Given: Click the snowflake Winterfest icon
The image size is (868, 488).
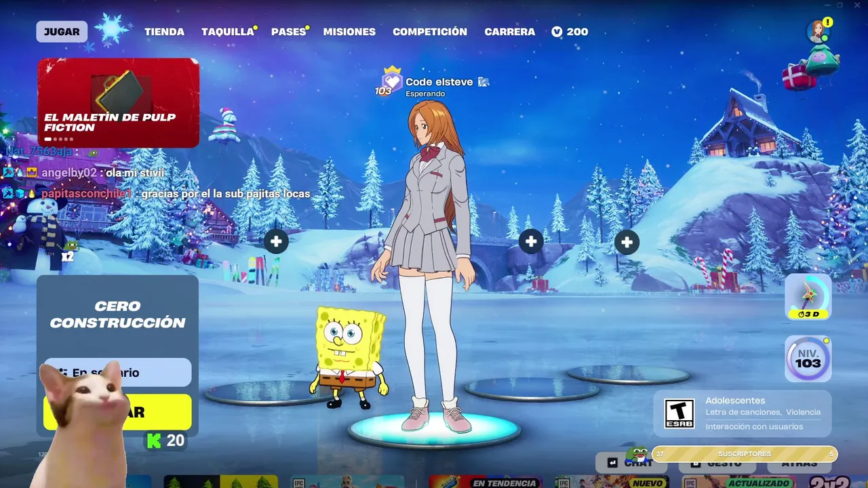Looking at the screenshot, I should point(111,29).
